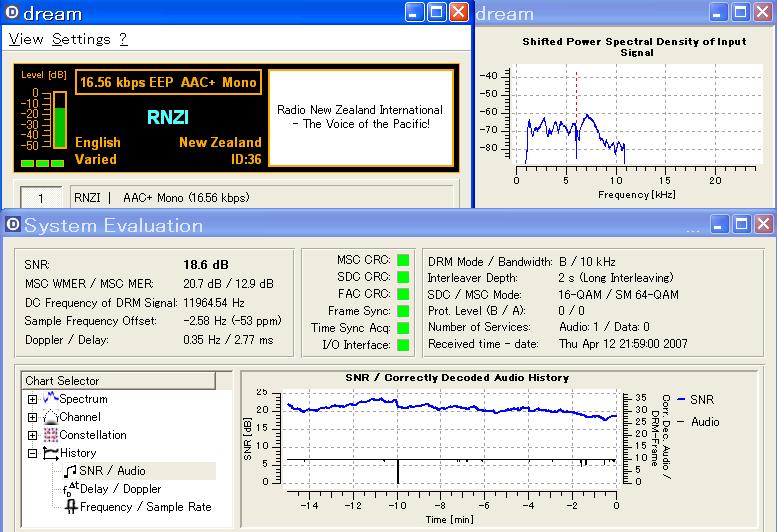Click the English language label
Viewport: 778px width, 532px height.
[x=98, y=142]
